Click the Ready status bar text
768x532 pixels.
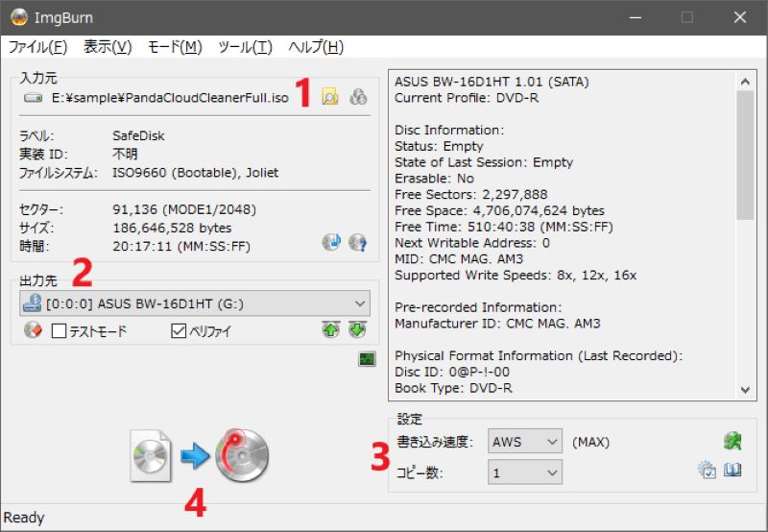click(x=23, y=518)
